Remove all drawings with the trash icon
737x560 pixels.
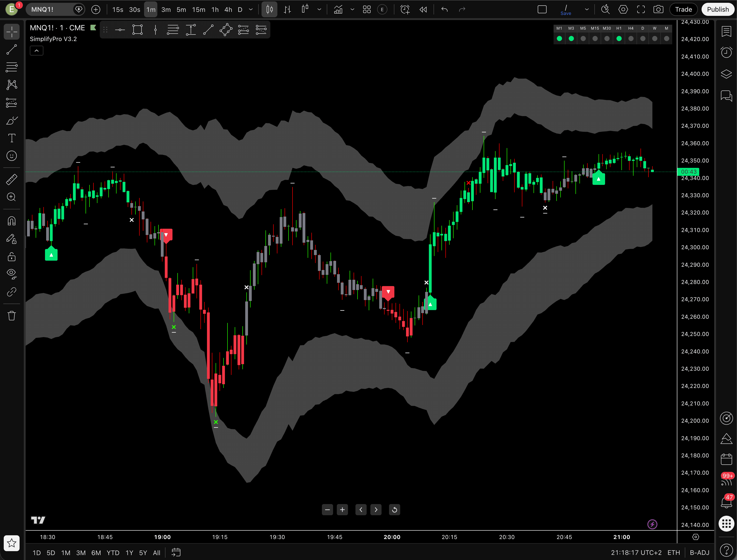coord(12,316)
